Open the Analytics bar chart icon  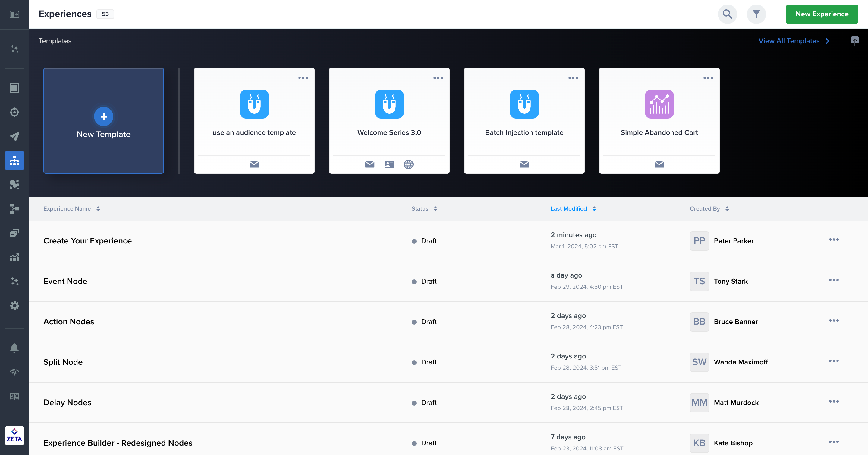[14, 257]
